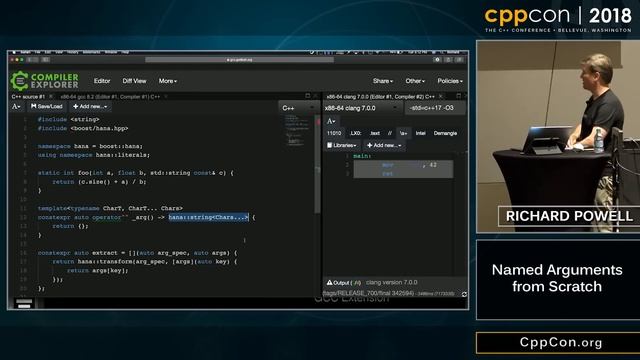
Task: Click the "mov" instruction line in assembly
Action: click(403, 165)
